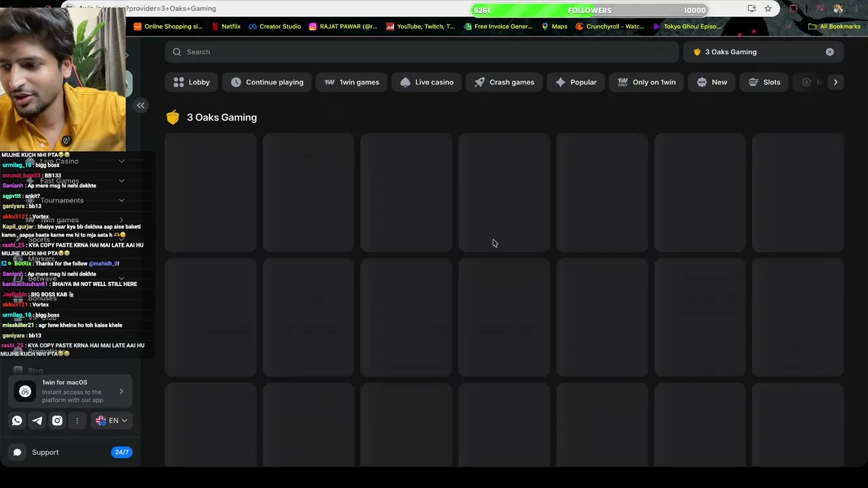The image size is (868, 488).
Task: Click the 1win for macOS app banner
Action: (71, 391)
